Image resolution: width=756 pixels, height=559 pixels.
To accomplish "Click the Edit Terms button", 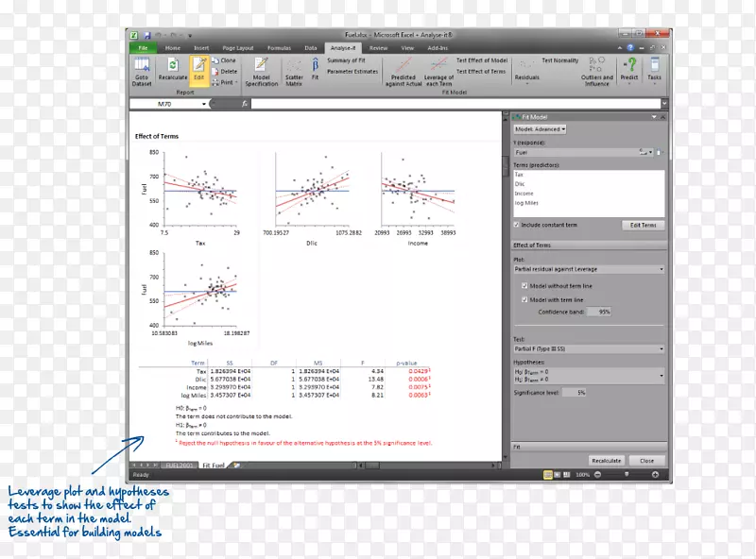I will click(x=643, y=226).
